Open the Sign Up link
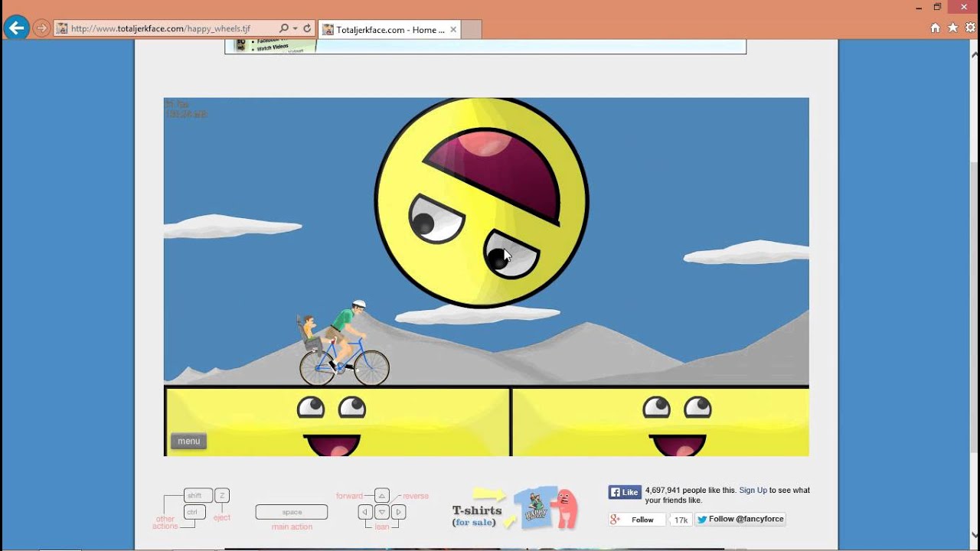980x551 pixels. pyautogui.click(x=753, y=491)
